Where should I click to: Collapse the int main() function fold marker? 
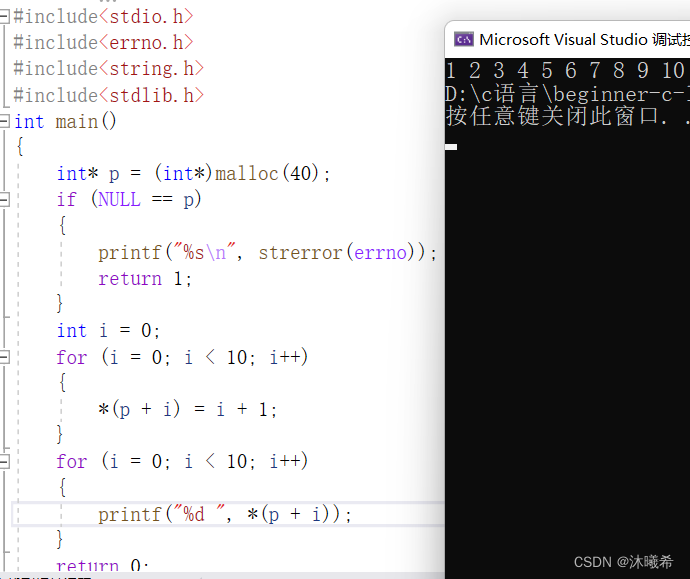click(x=4, y=121)
